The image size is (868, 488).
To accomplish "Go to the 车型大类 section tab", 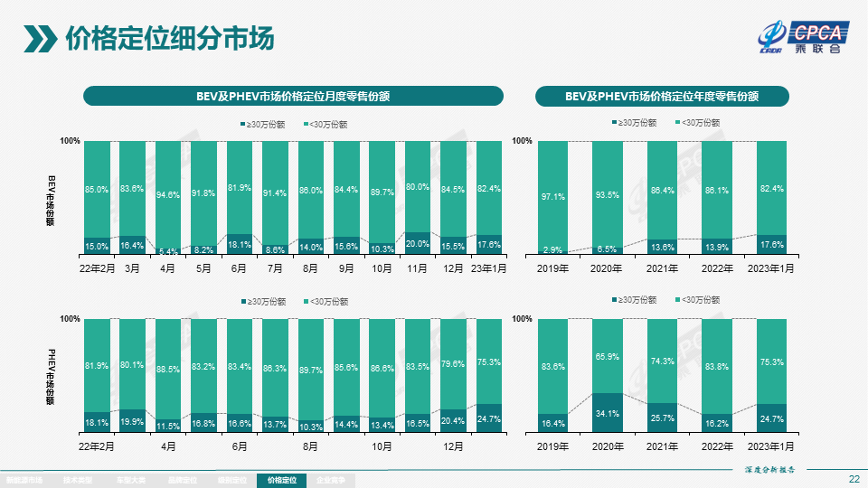I will click(131, 481).
